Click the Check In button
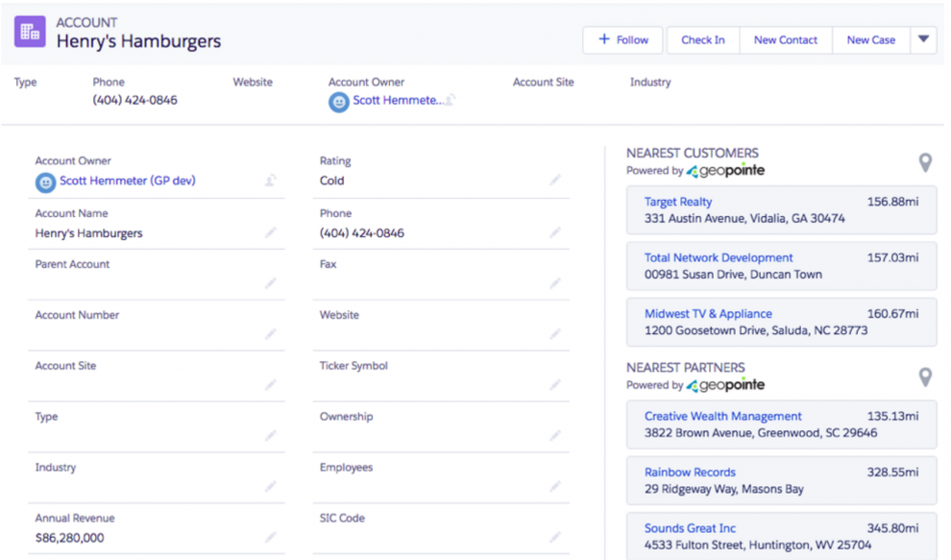This screenshot has width=951, height=560. point(703,40)
